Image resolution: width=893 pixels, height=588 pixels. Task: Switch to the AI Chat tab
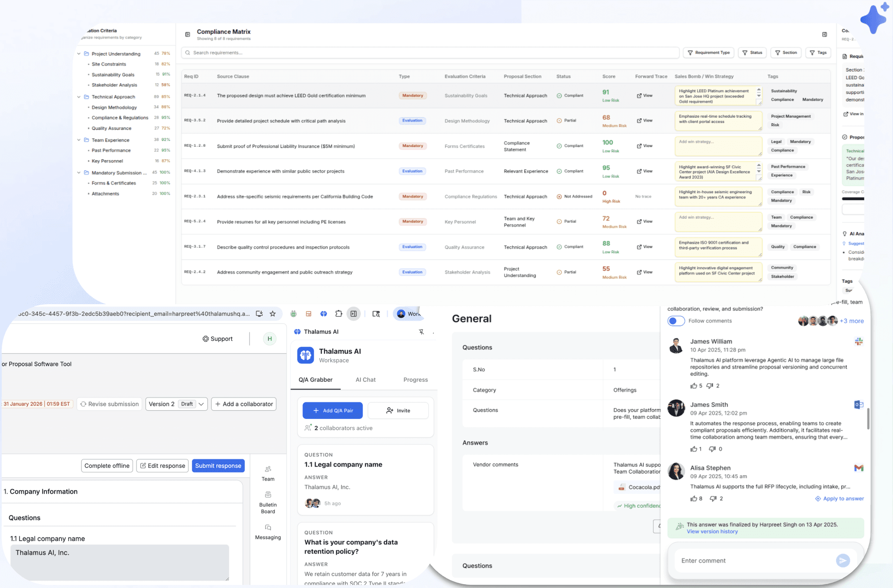(365, 380)
